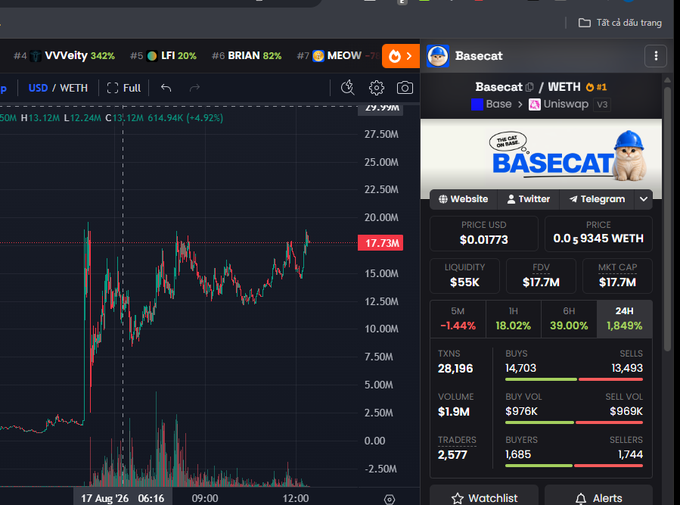Screen dimensions: 680x505
Task: Click the V3 version badge
Action: [x=602, y=105]
